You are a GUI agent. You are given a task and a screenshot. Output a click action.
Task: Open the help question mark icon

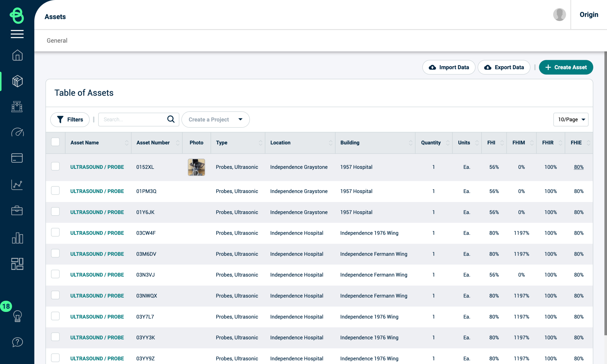coord(17,342)
